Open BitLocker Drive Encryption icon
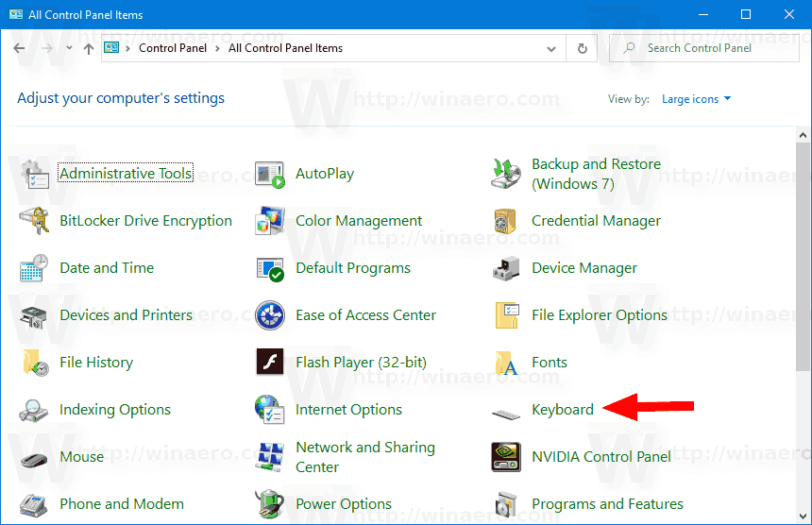The image size is (812, 525). [x=35, y=221]
